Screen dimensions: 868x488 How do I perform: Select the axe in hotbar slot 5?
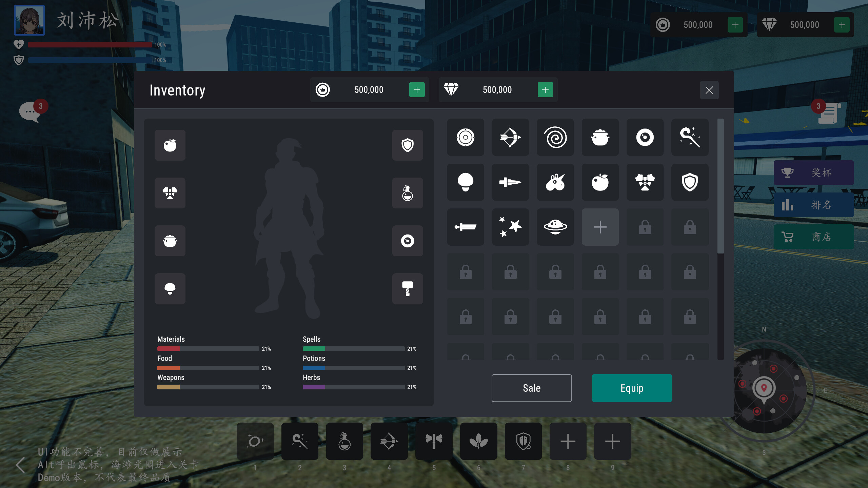pos(434,441)
